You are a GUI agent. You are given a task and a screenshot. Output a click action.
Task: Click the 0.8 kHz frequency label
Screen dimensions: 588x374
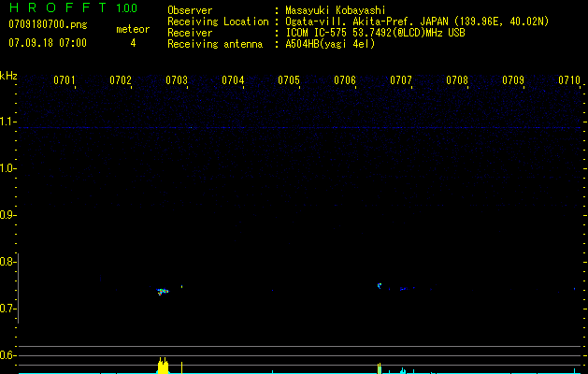coord(7,262)
